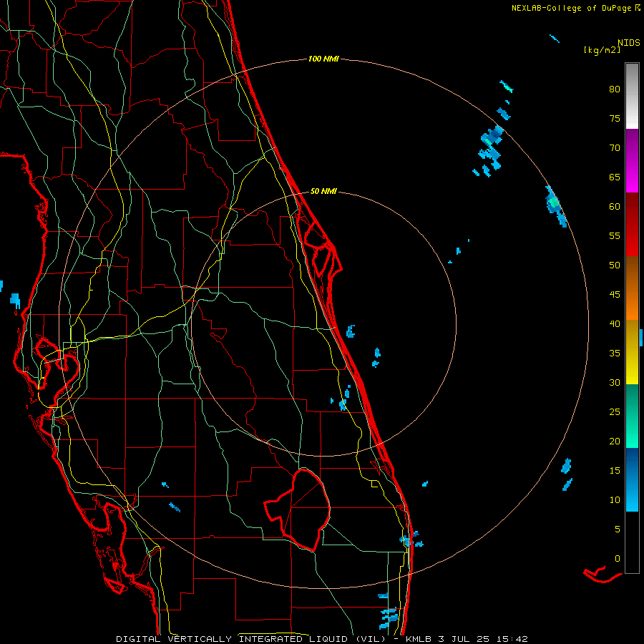Click the white-gray segment of the color scale

[x=632, y=96]
